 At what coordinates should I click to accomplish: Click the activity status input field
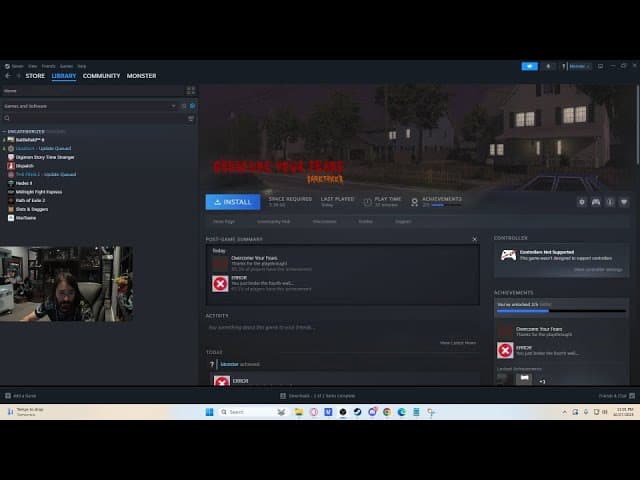pyautogui.click(x=342, y=327)
